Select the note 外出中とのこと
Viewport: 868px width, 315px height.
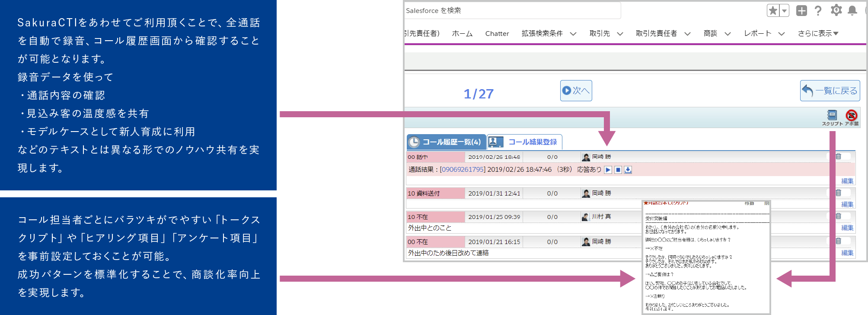click(x=430, y=228)
